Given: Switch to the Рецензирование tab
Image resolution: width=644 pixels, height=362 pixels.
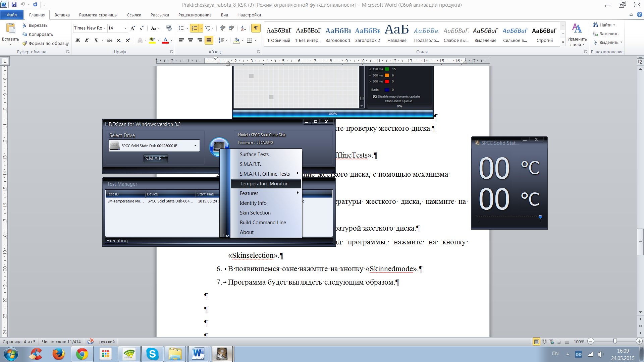Looking at the screenshot, I should tap(195, 15).
